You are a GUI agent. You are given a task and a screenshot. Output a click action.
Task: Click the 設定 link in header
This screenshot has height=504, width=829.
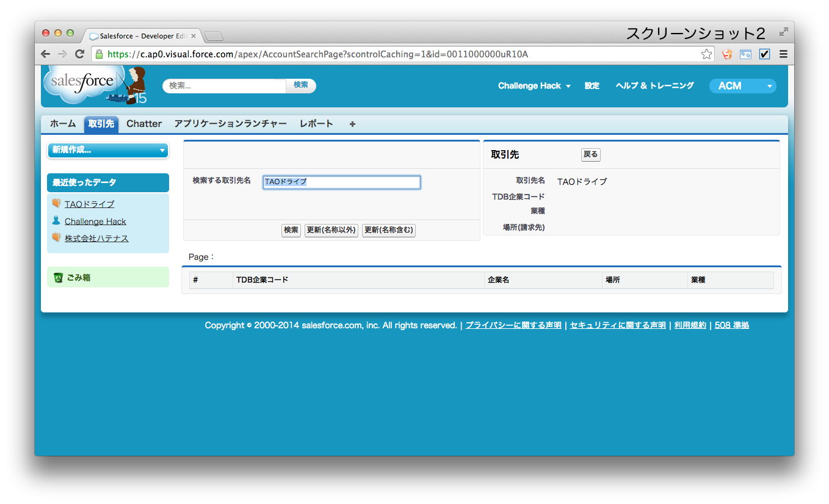pyautogui.click(x=592, y=86)
